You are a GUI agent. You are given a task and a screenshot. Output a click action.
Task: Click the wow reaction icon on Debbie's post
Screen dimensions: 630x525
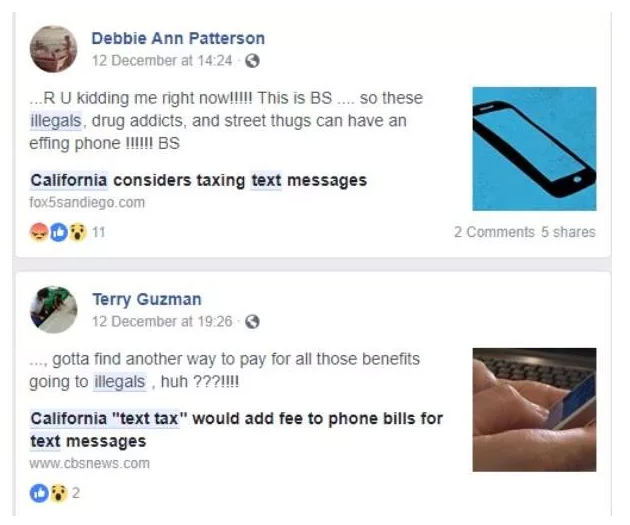pos(78,232)
